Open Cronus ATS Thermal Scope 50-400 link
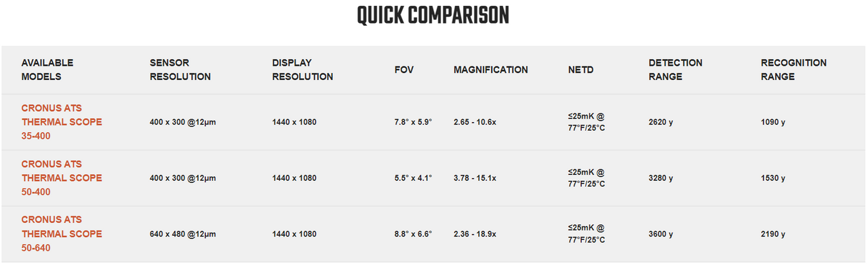Screen dimensions: 868x265 pyautogui.click(x=62, y=178)
